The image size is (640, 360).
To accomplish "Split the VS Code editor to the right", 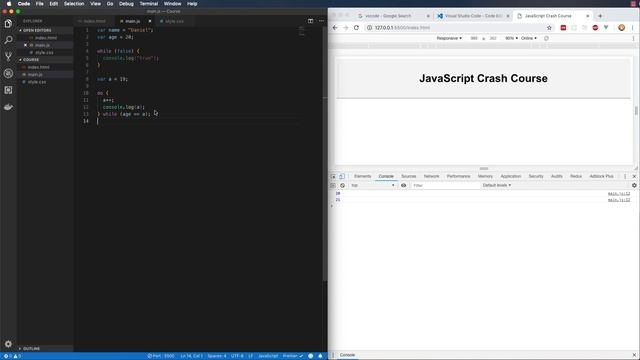I will pos(311,21).
